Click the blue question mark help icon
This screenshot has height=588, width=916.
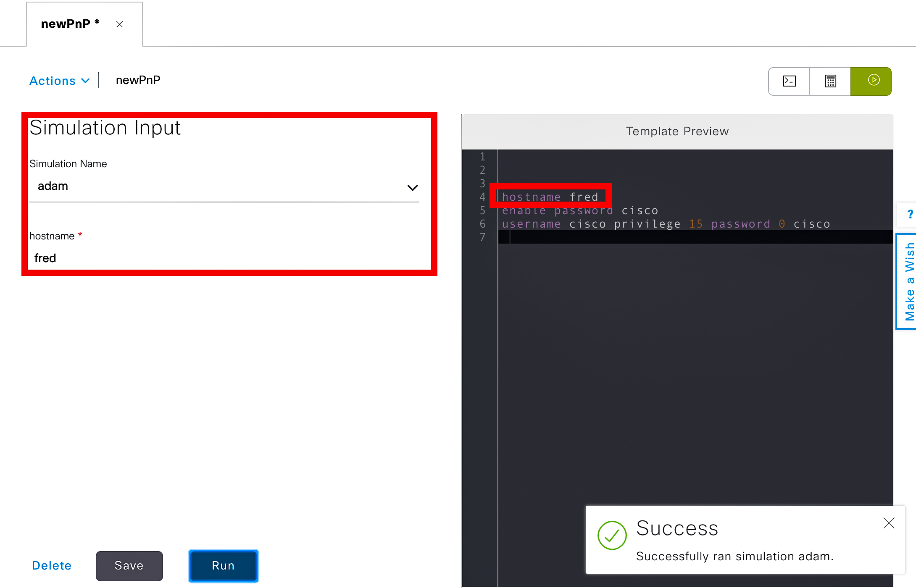click(x=910, y=215)
